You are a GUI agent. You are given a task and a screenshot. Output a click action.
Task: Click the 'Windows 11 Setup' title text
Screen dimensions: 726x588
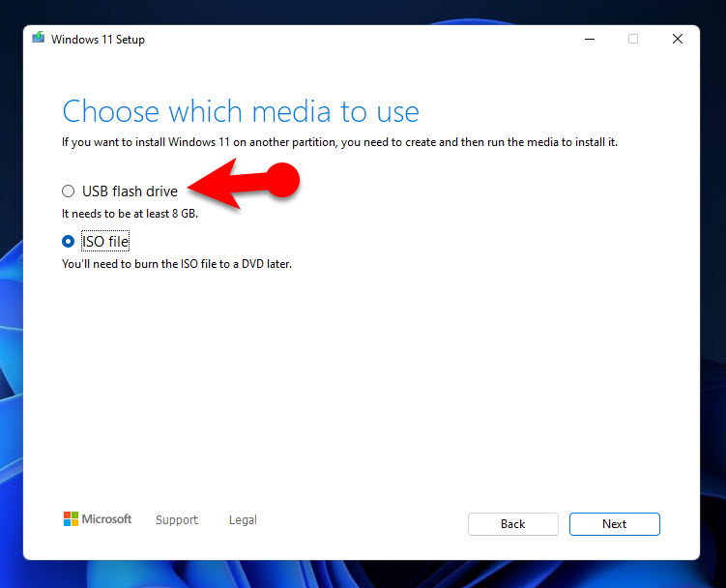[99, 40]
